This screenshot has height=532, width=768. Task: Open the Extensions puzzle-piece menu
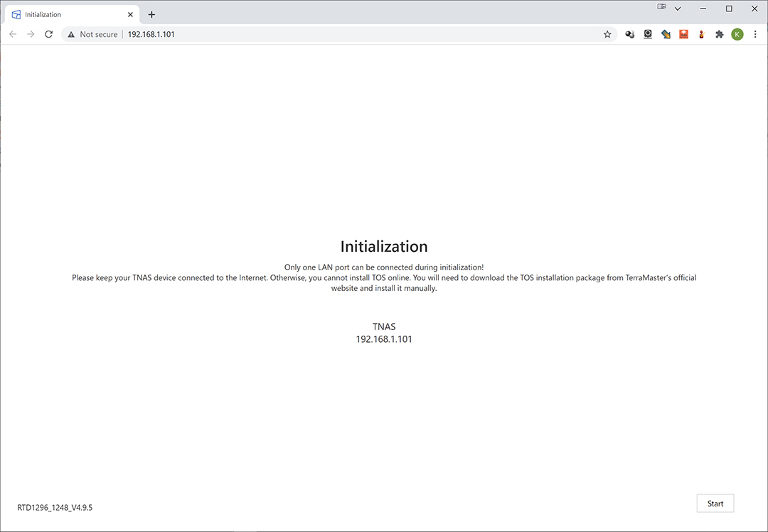[x=719, y=34]
